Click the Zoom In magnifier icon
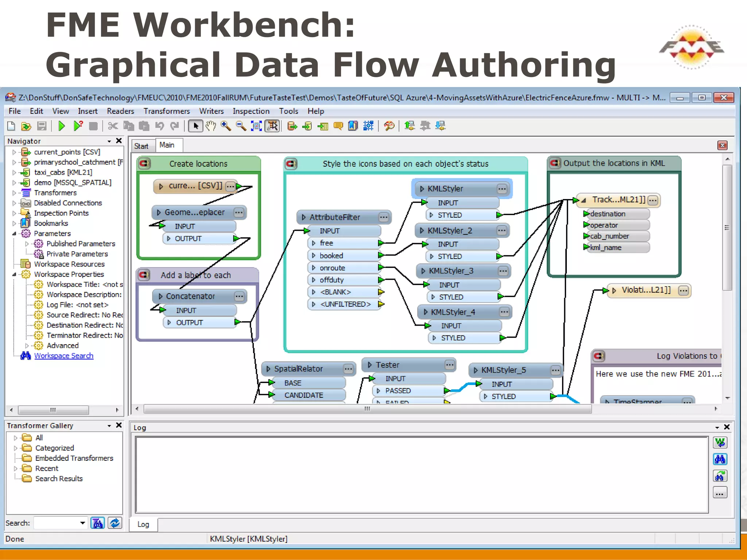This screenshot has height=560, width=747. tap(226, 126)
